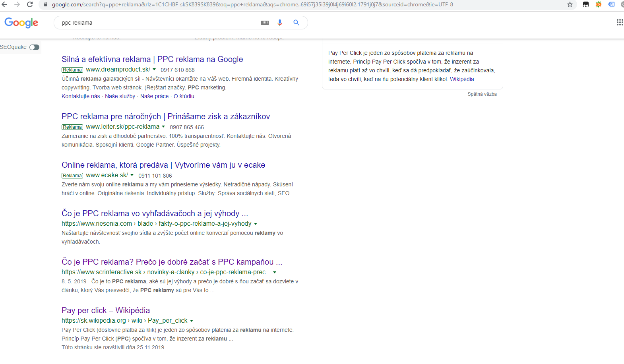Open 'Pay per click – Wikipédia' result
This screenshot has width=624, height=364.
[x=106, y=310]
